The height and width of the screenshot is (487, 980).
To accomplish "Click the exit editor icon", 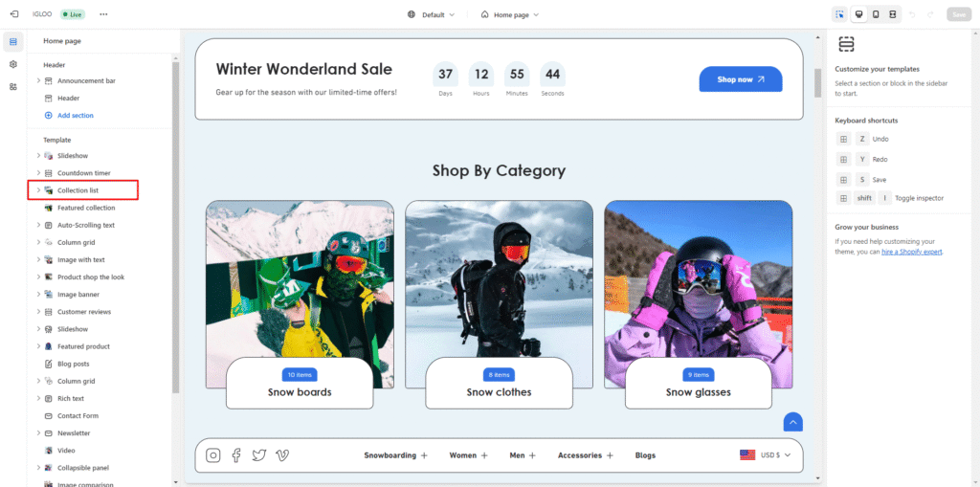I will (13, 14).
